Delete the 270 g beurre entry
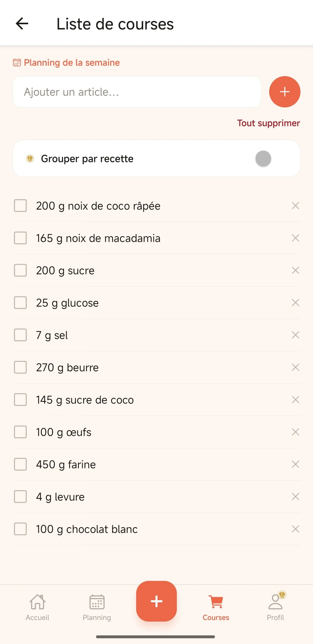313x644 pixels. 295,367
